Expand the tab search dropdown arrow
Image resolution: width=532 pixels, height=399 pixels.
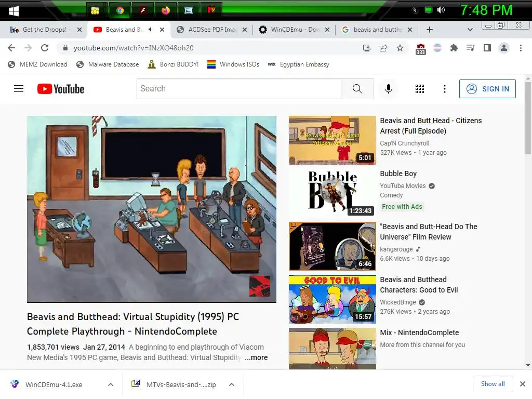(x=470, y=30)
